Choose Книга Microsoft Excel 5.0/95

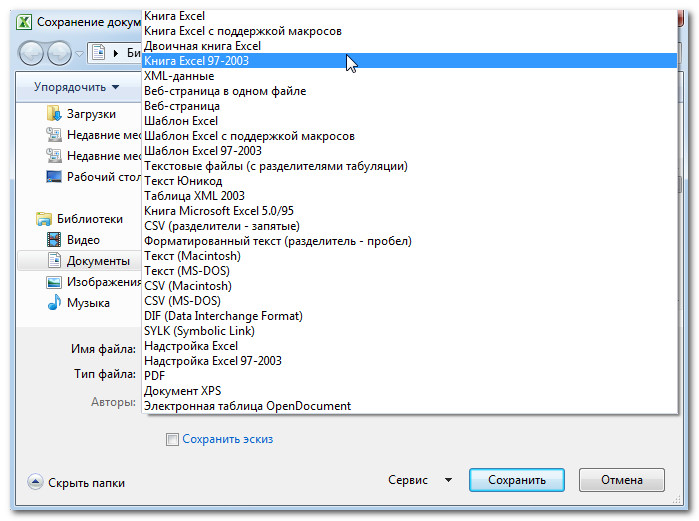click(410, 211)
